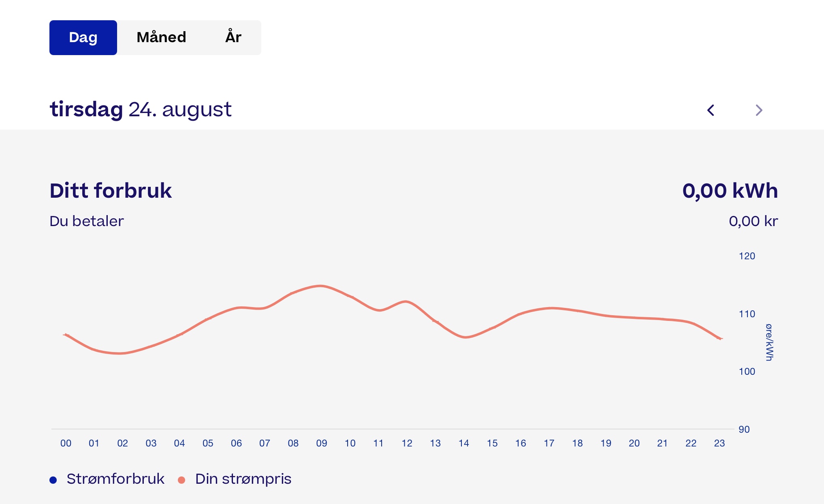This screenshot has width=824, height=504.
Task: Click the 0,00 kr payment amount
Action: click(x=753, y=221)
